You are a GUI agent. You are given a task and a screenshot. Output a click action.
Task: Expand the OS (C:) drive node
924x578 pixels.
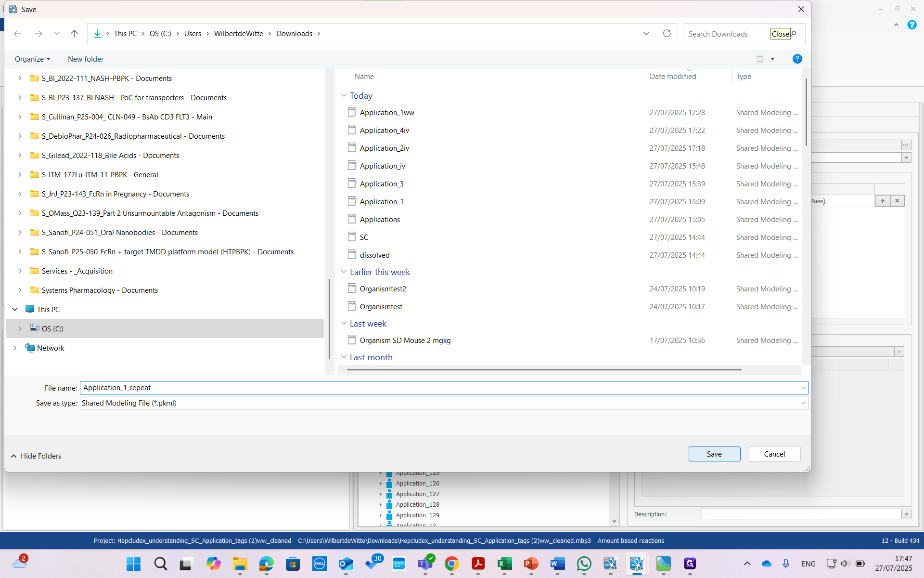tap(20, 328)
